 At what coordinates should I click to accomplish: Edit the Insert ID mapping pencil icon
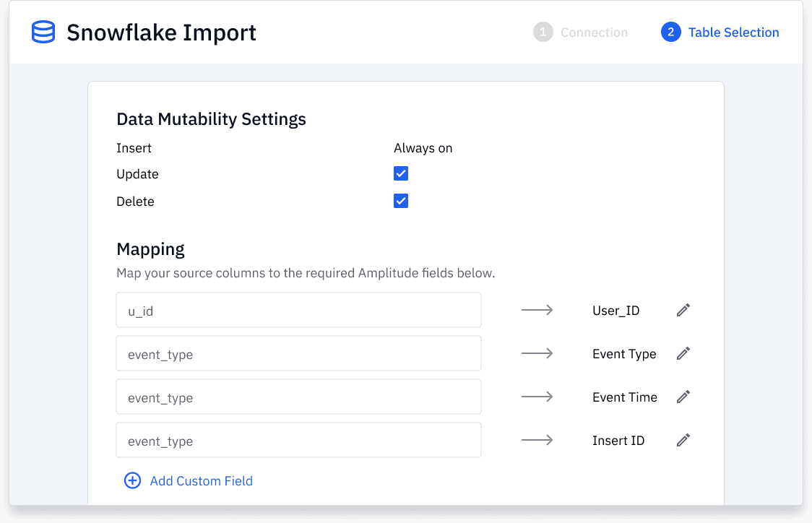click(683, 439)
